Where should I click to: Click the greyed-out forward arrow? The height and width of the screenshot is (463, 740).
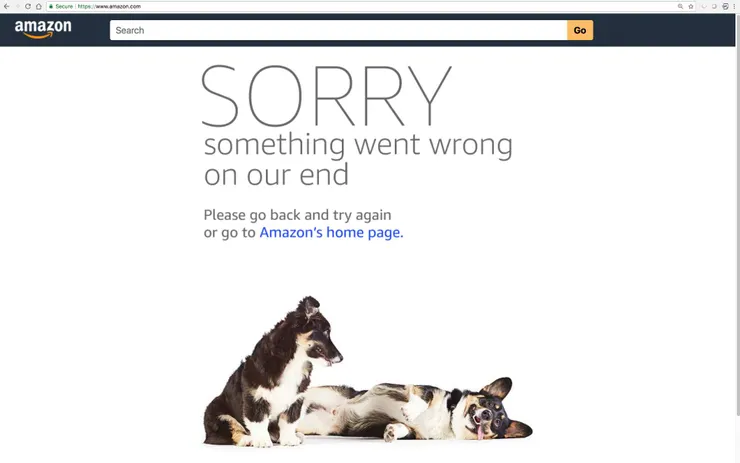[x=17, y=6]
